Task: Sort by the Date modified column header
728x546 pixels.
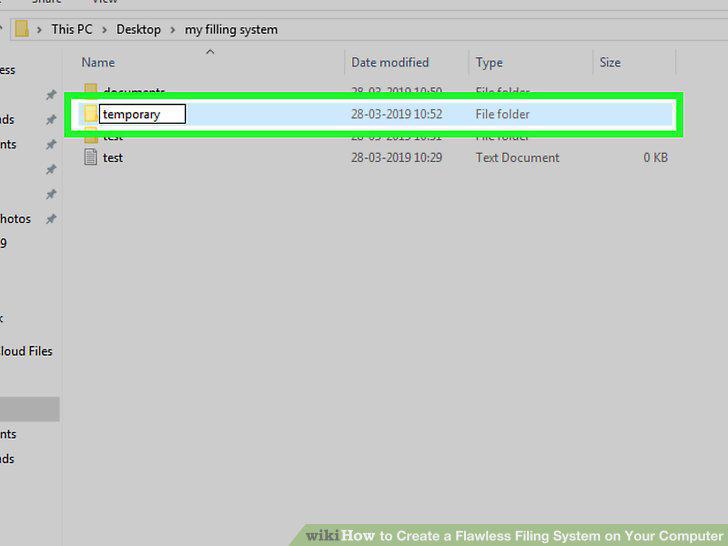Action: 390,62
